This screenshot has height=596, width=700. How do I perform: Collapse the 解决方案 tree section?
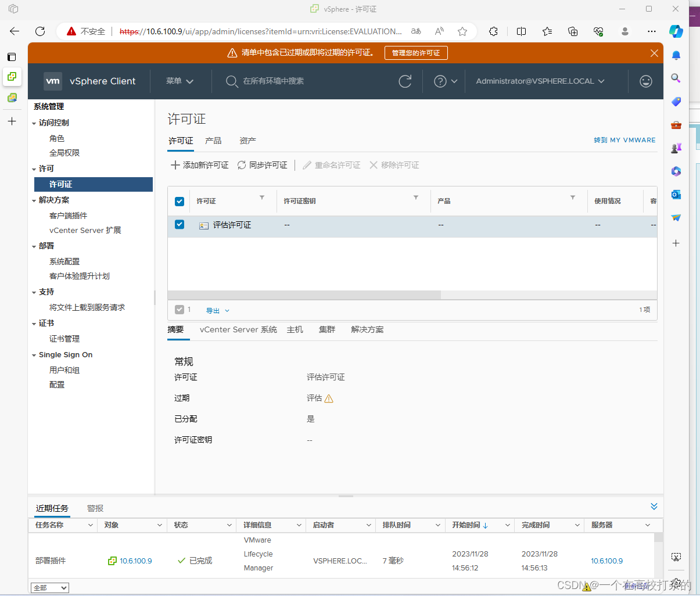(34, 200)
